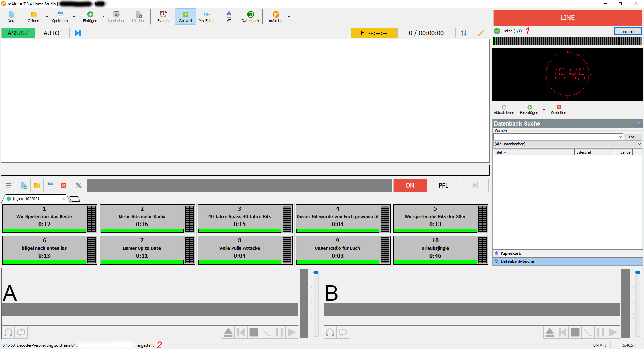Click Aktualisieren to refresh the connection panel
Viewport: 644px width, 349px height.
point(504,110)
